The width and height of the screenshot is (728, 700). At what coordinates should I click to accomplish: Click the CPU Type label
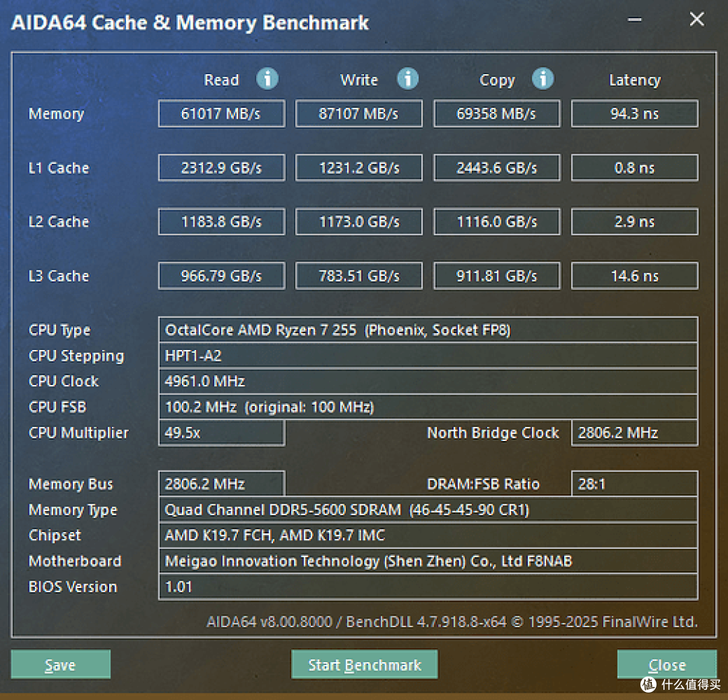point(59,330)
